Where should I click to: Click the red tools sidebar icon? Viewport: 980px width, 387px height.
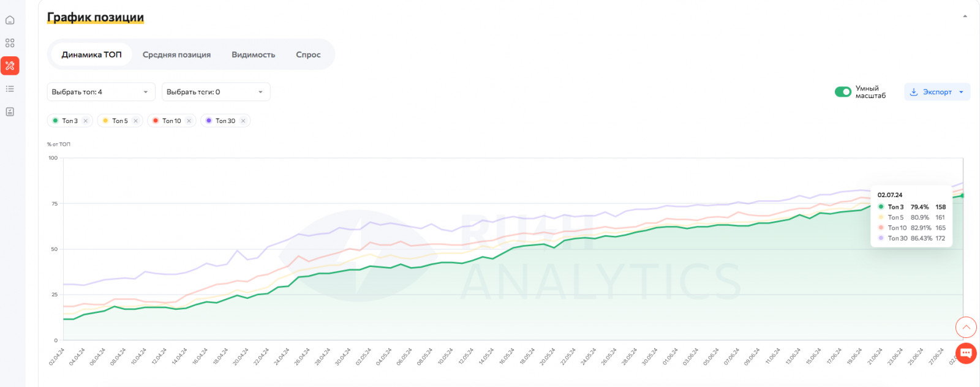tap(10, 66)
